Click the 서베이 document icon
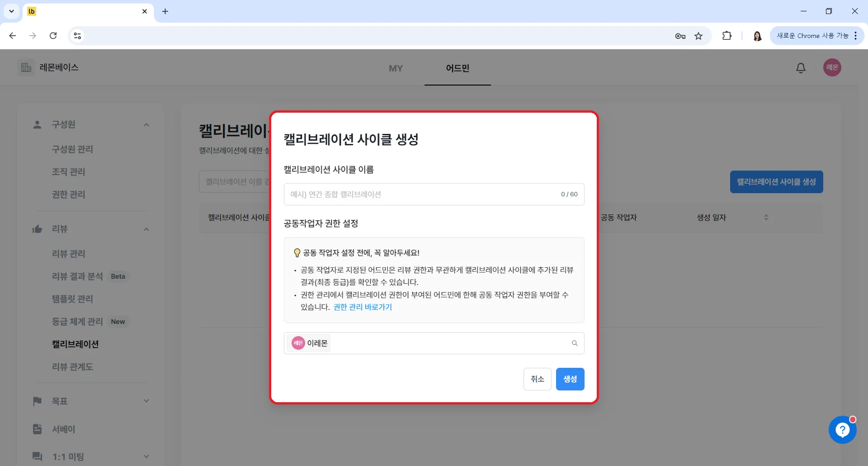 coord(38,429)
